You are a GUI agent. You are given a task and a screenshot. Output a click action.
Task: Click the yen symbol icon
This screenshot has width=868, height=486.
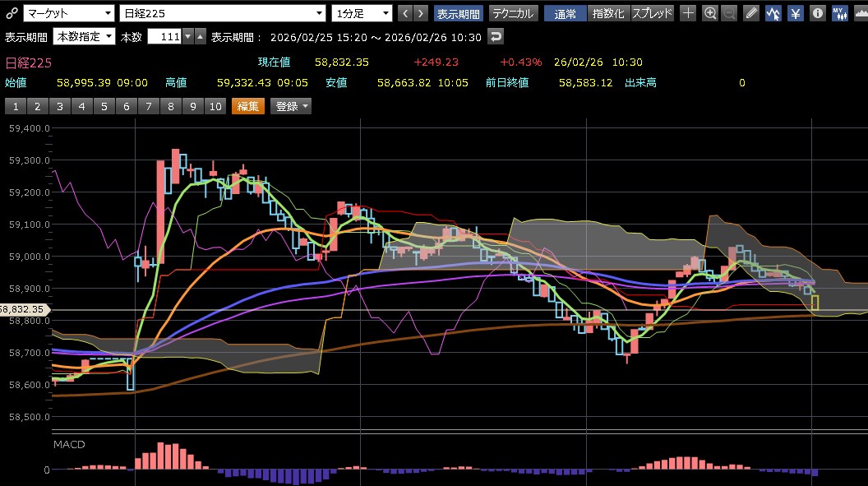click(x=796, y=13)
